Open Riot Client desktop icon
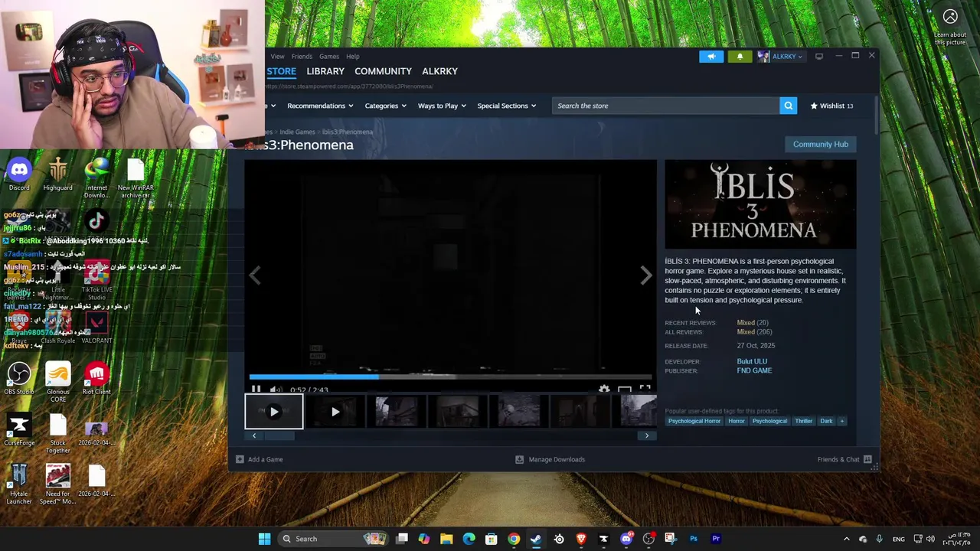Image resolution: width=980 pixels, height=551 pixels. click(96, 378)
